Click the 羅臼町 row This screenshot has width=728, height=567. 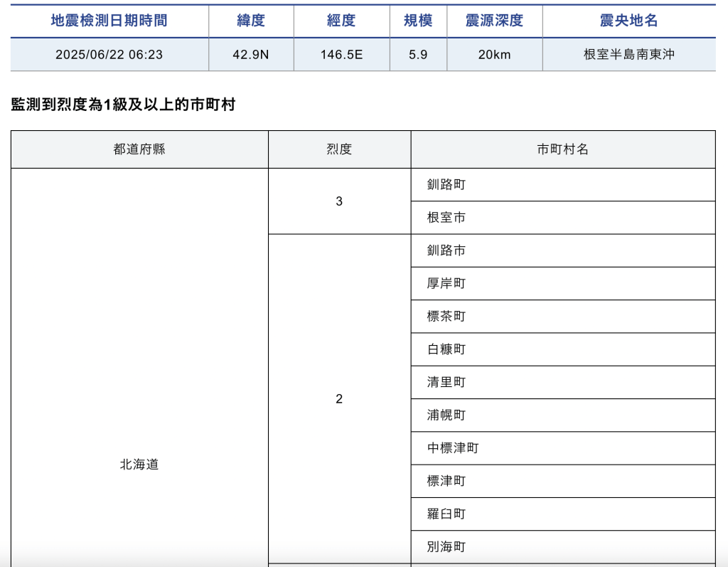tap(563, 514)
